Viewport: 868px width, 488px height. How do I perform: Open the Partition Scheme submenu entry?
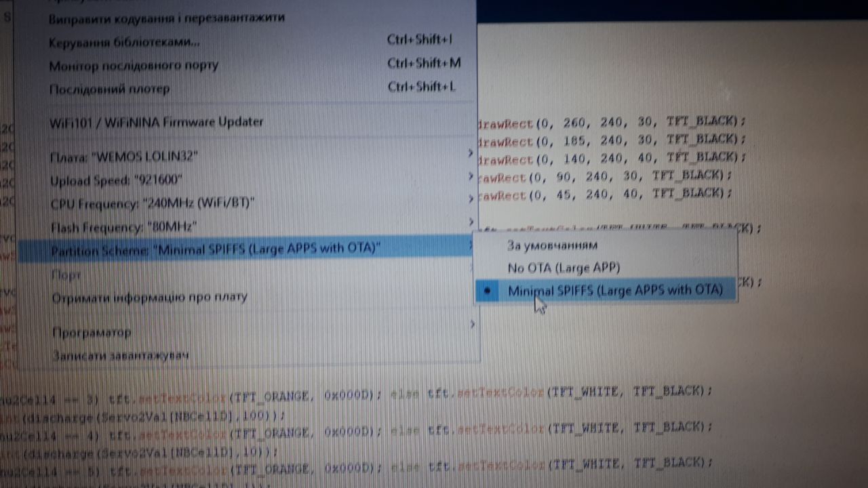click(x=247, y=249)
